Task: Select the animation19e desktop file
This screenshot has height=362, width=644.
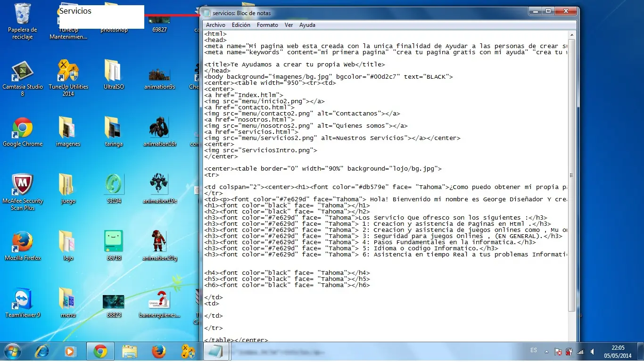Action: pyautogui.click(x=159, y=189)
